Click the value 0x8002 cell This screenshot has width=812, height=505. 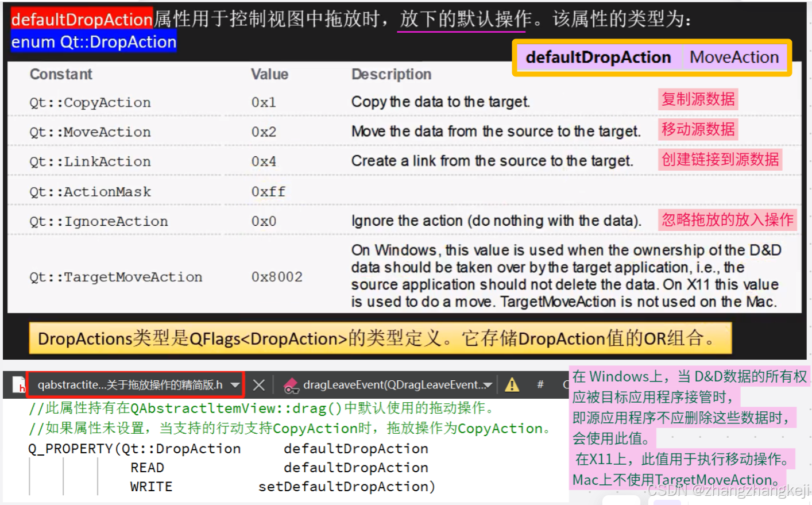[x=277, y=277]
